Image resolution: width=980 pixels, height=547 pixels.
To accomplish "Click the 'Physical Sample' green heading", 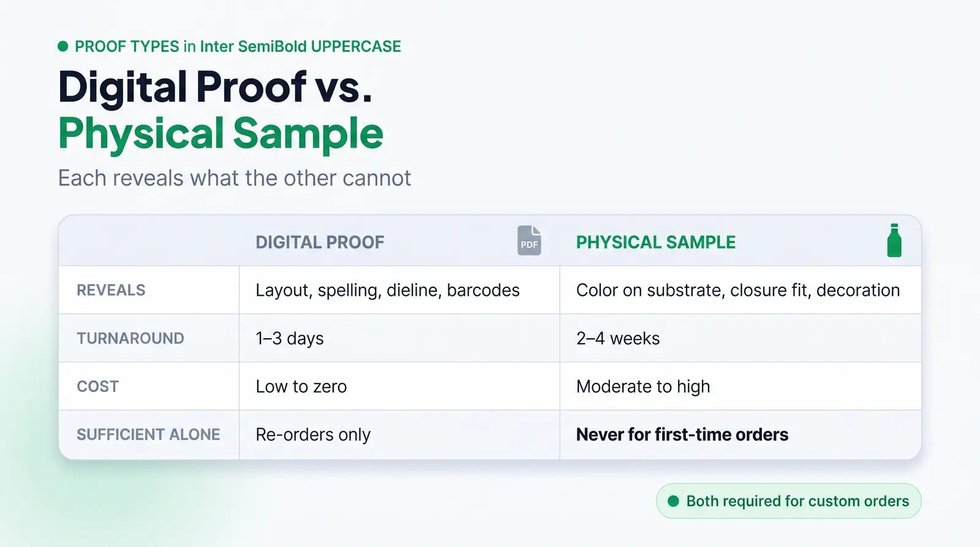I will [x=221, y=134].
